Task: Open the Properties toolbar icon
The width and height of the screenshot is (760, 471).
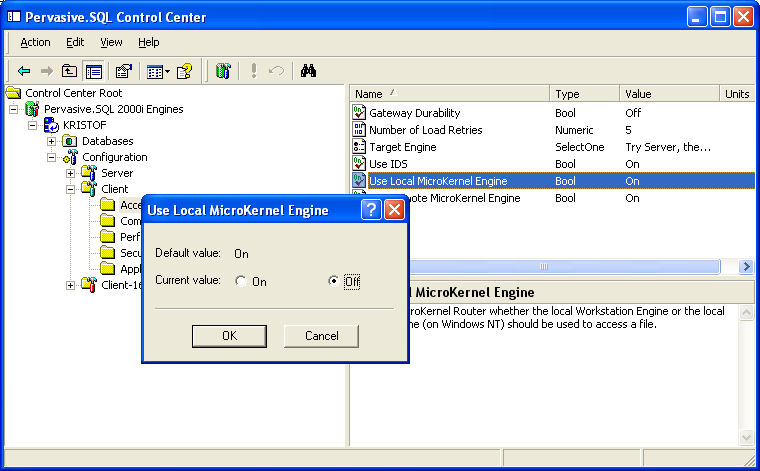Action: 124,71
